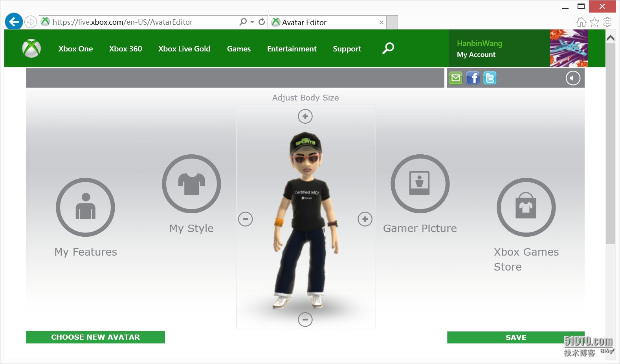The height and width of the screenshot is (364, 620).
Task: Select the Avatar Editor tab
Action: tap(328, 22)
